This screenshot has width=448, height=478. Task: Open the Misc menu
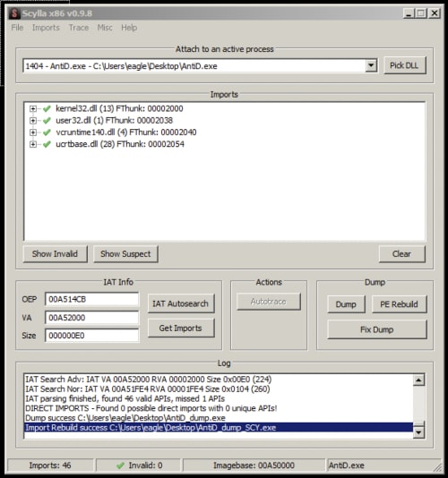point(105,28)
